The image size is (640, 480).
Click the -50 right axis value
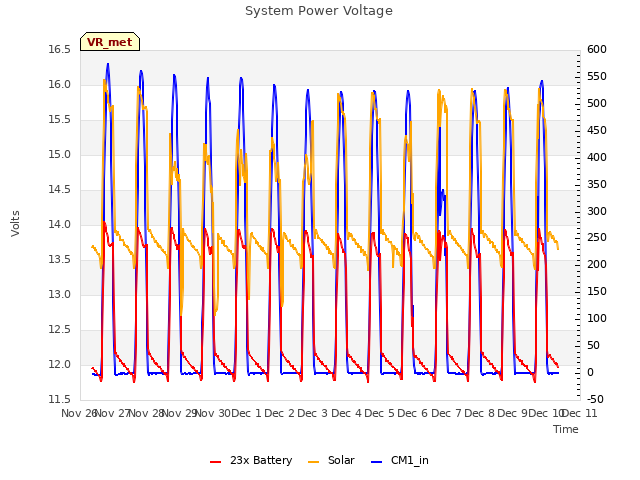596,399
